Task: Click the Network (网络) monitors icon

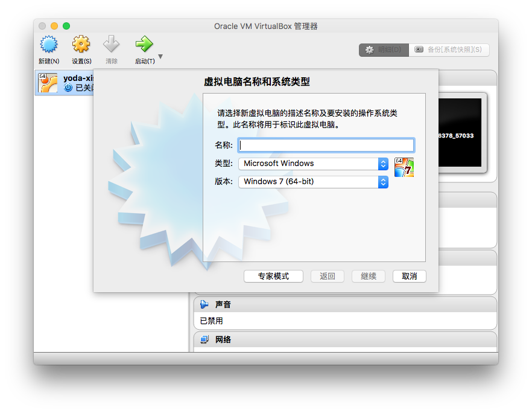Action: [x=204, y=339]
